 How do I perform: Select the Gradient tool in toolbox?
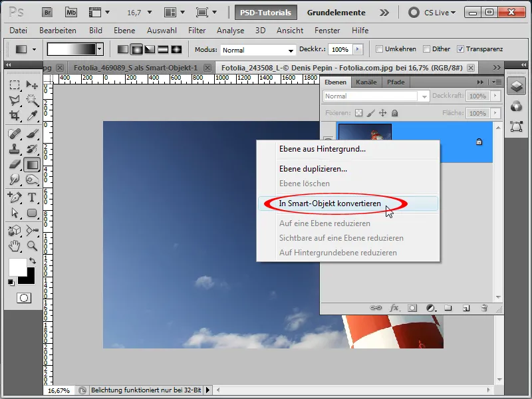click(x=32, y=164)
